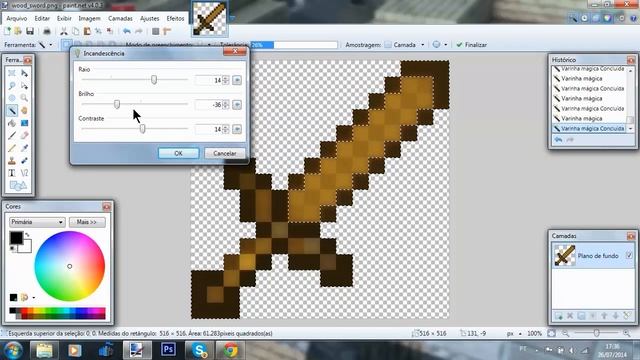Select the Gradient tool
This screenshot has width=640, height=360.
24,123
